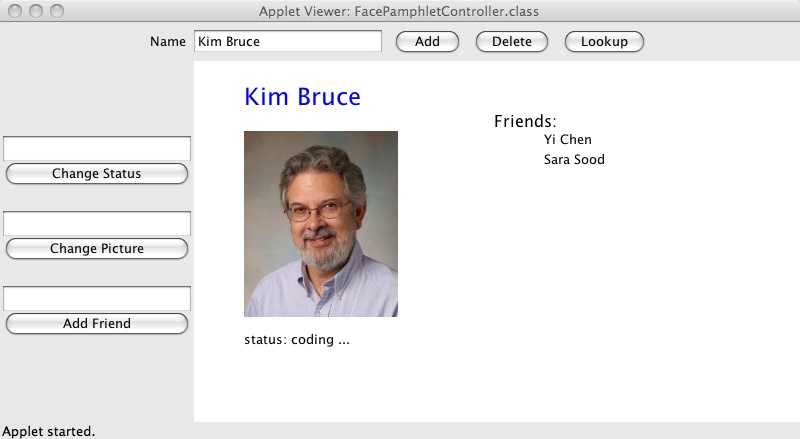The height and width of the screenshot is (439, 800).
Task: Click the status: coding ... text
Action: [x=297, y=339]
